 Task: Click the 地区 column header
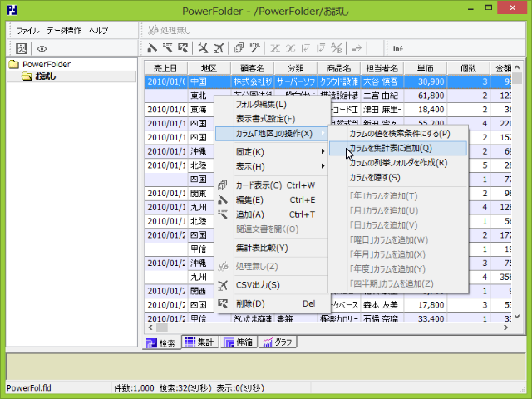tap(209, 68)
